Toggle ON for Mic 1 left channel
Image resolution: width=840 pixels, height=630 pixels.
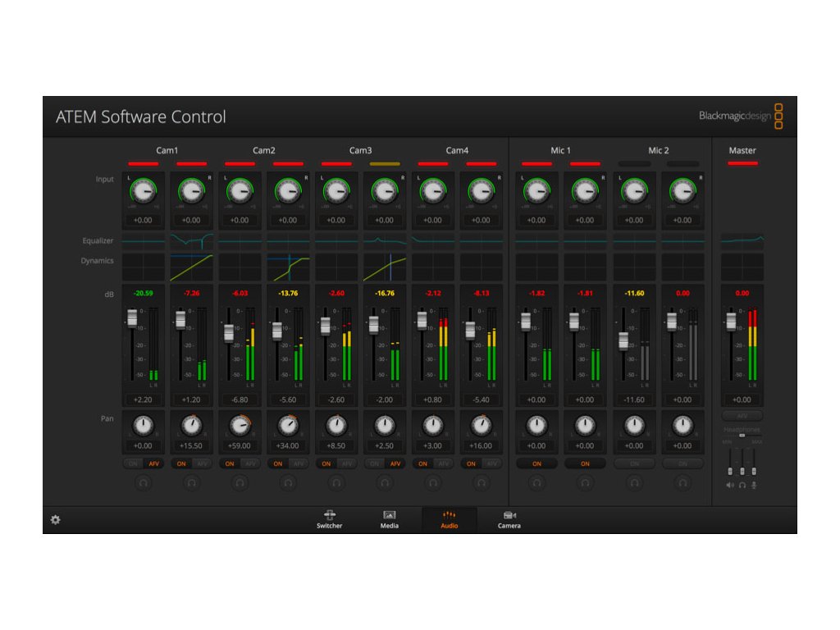pos(536,464)
